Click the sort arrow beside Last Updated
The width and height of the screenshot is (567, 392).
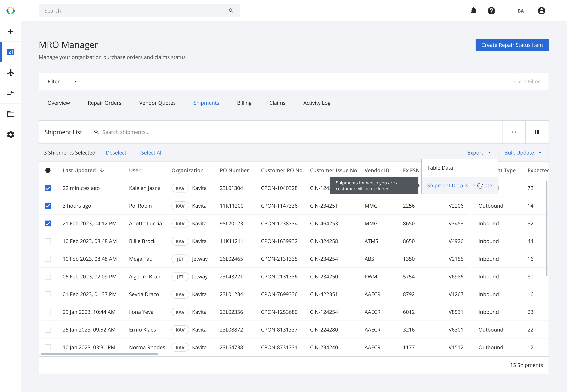click(102, 170)
